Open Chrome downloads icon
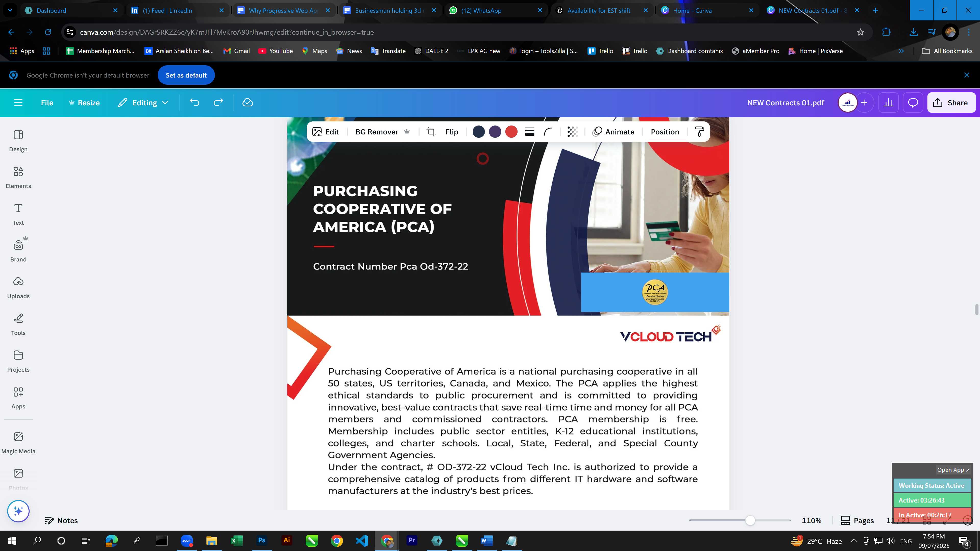This screenshot has width=980, height=551. tap(913, 32)
